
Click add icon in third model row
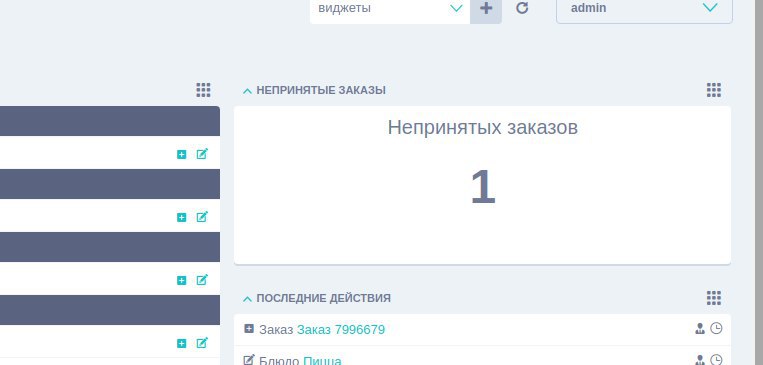tap(182, 280)
